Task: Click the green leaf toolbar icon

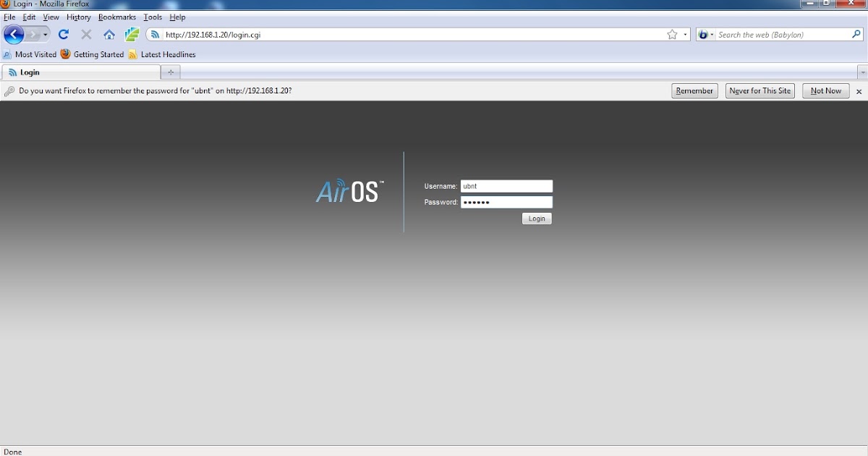Action: click(132, 34)
